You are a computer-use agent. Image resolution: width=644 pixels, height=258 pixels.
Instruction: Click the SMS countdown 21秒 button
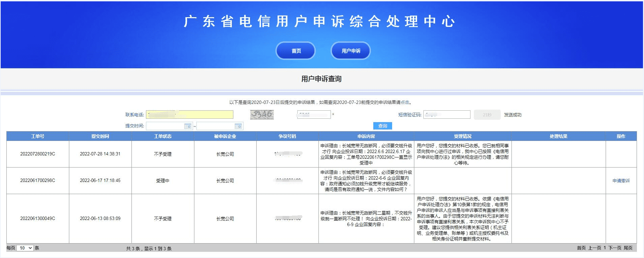487,115
